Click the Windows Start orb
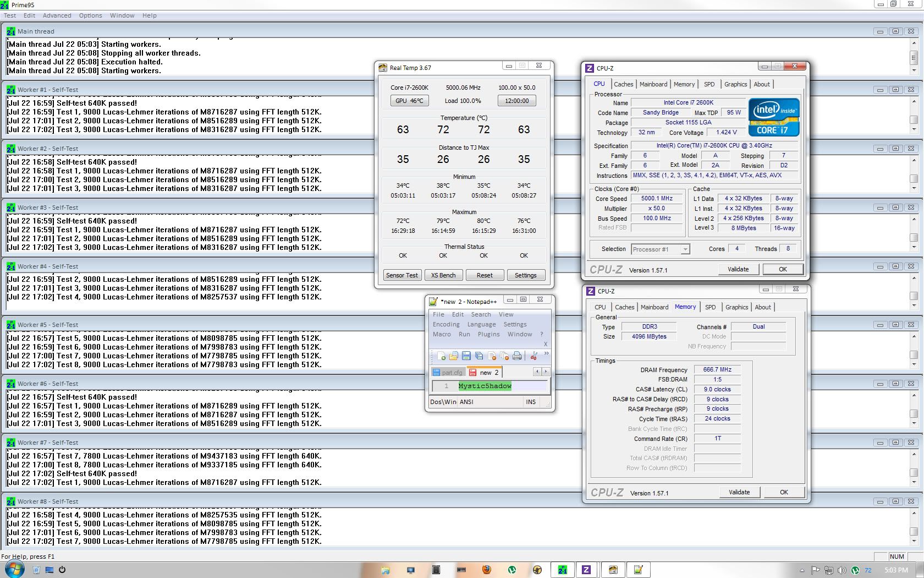 14,569
